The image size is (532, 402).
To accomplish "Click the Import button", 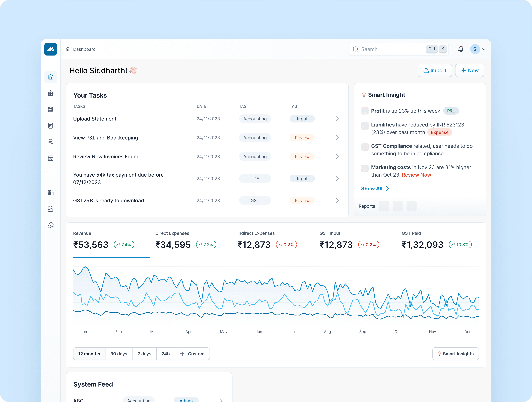I will [435, 71].
